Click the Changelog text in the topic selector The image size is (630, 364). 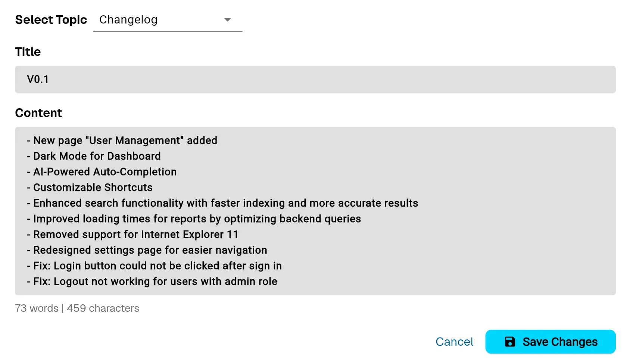[128, 19]
